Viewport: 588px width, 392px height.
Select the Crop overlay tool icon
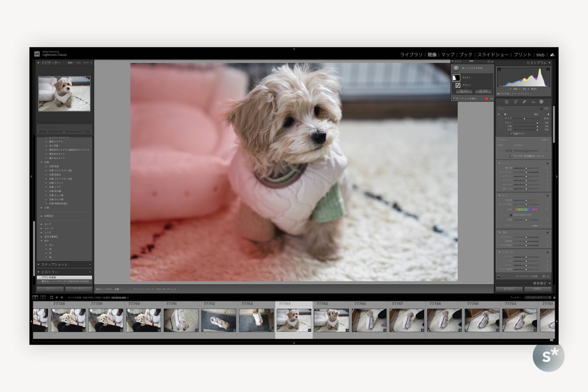[x=515, y=102]
